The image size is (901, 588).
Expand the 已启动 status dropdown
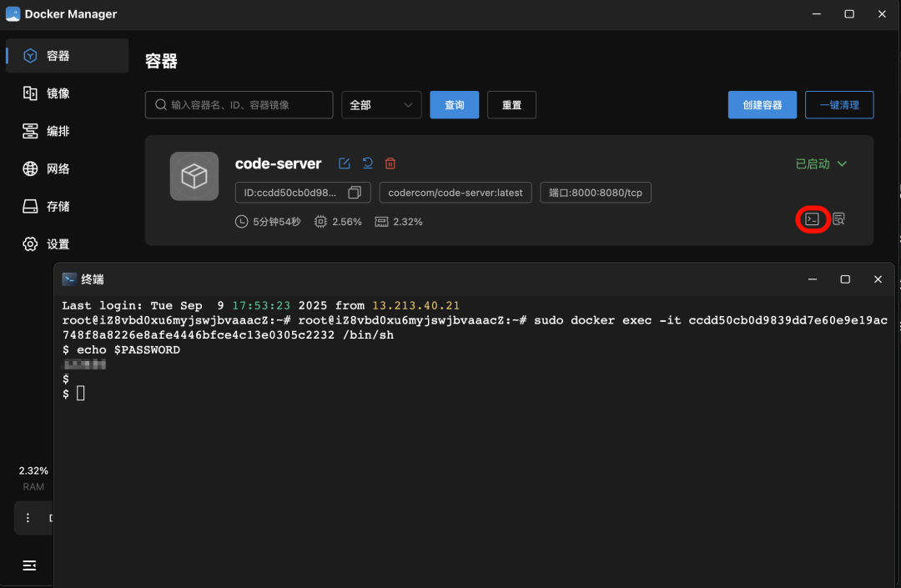pos(821,164)
